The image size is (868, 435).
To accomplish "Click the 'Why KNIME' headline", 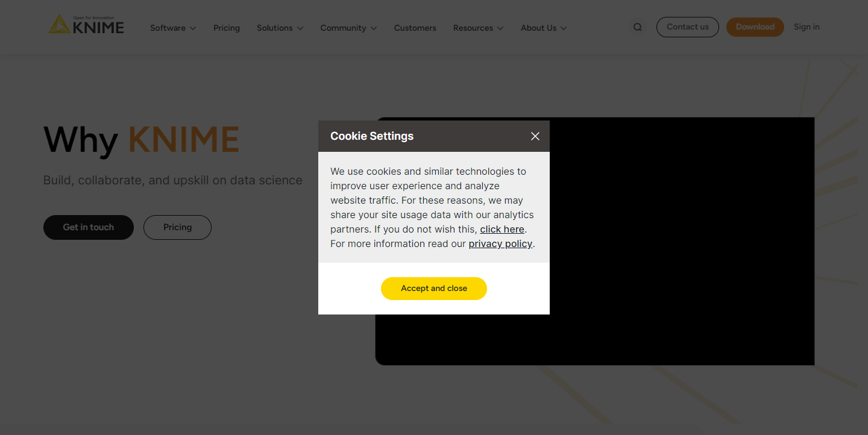I will point(142,140).
